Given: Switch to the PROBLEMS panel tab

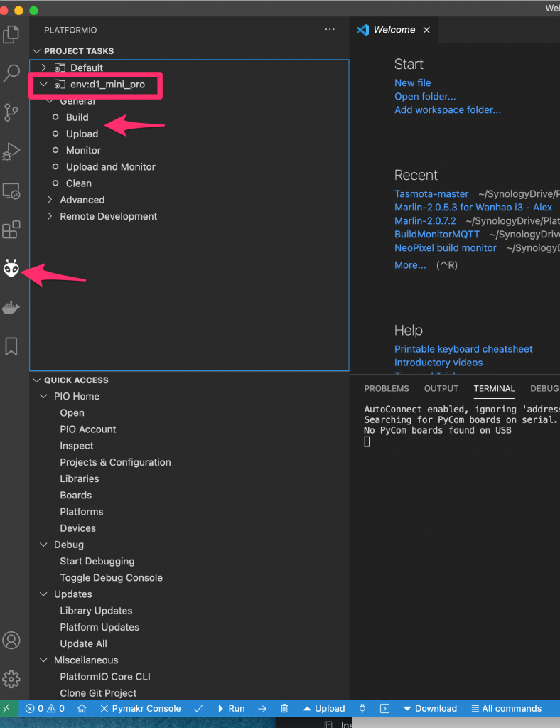Looking at the screenshot, I should pyautogui.click(x=387, y=389).
